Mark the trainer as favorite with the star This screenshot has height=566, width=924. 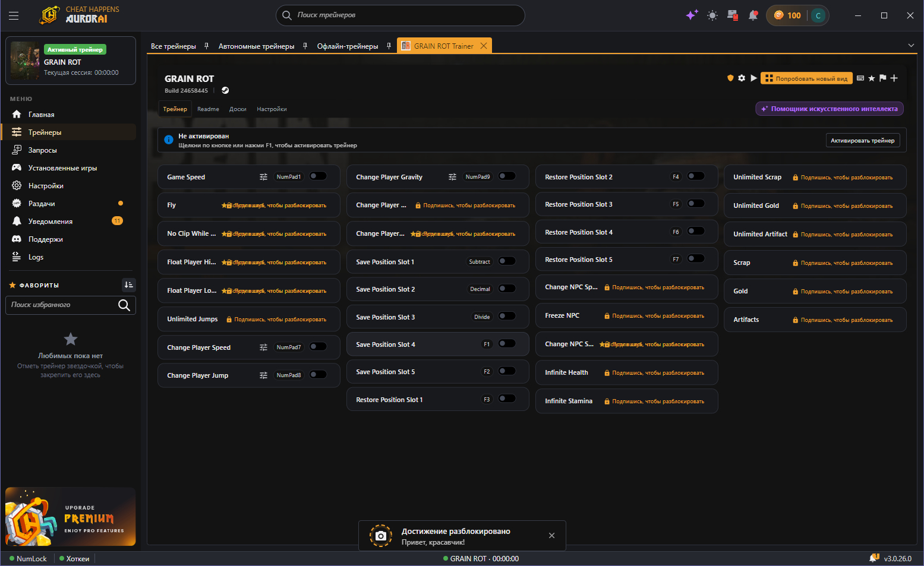pyautogui.click(x=872, y=78)
